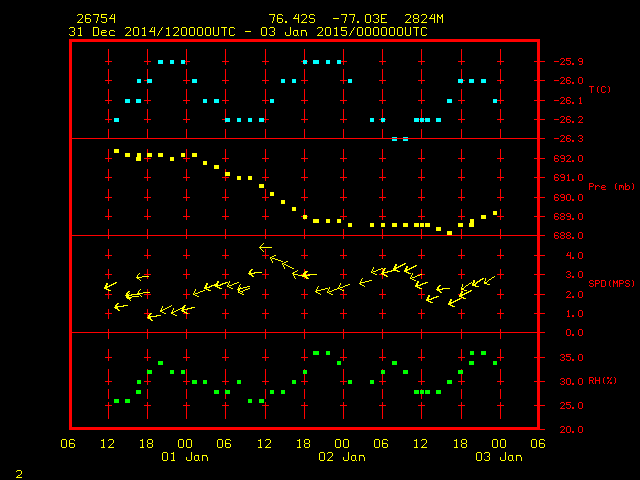Select the temperature tick value "-25.9"
The width and height of the screenshot is (640, 480).
coord(568,62)
